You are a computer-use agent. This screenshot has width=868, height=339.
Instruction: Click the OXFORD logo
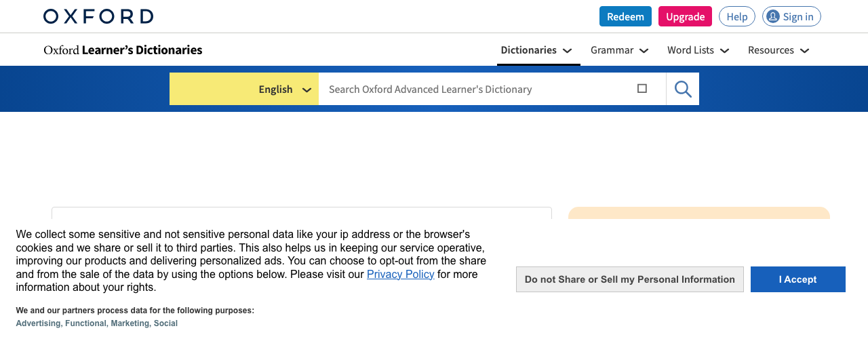click(98, 16)
